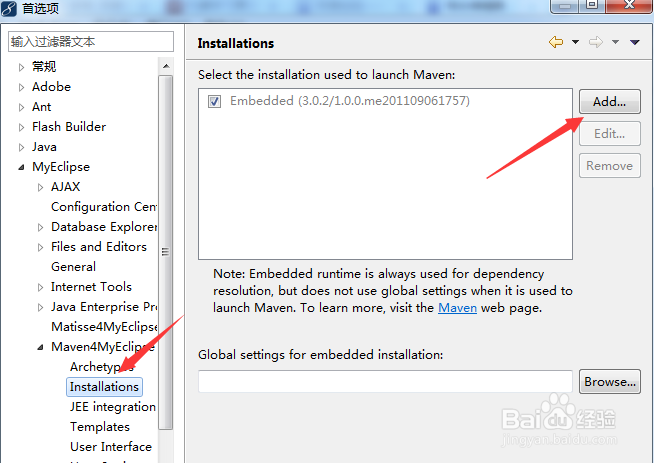Viewport: 654px width, 463px height.
Task: Click the global settings path field
Action: pos(385,381)
